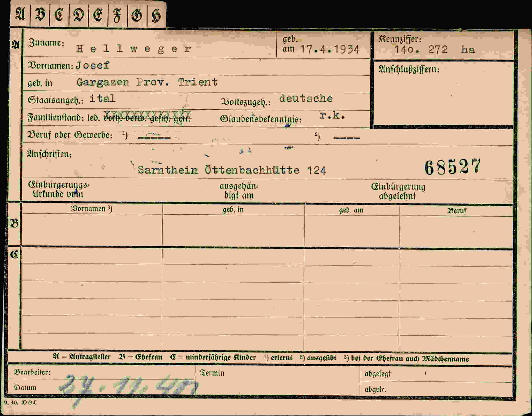Click the "Bearbeiter:" label
The height and width of the screenshot is (416, 532).
[x=32, y=372]
